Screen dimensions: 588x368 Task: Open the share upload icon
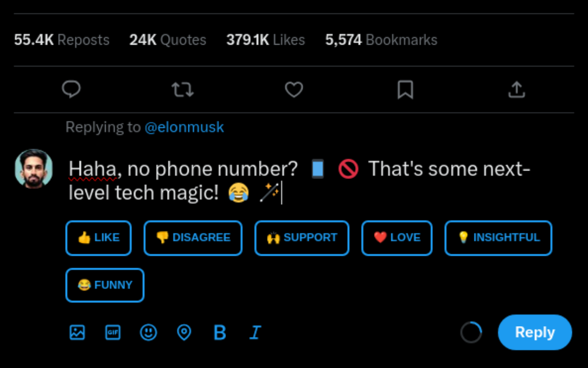coord(516,90)
